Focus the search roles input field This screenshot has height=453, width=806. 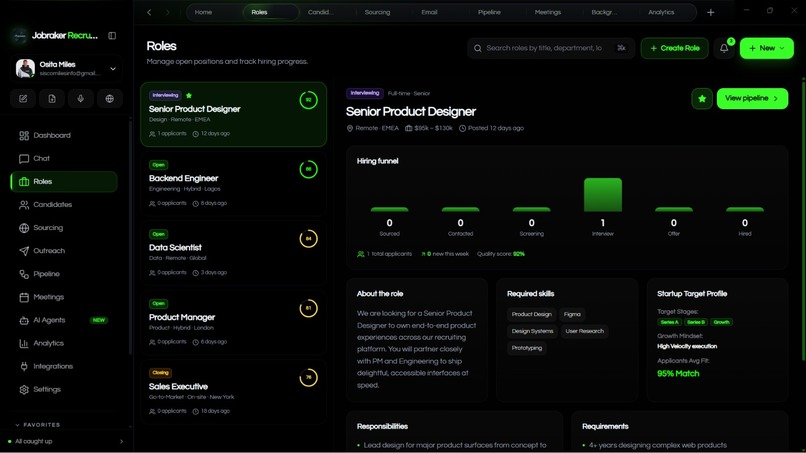[551, 48]
